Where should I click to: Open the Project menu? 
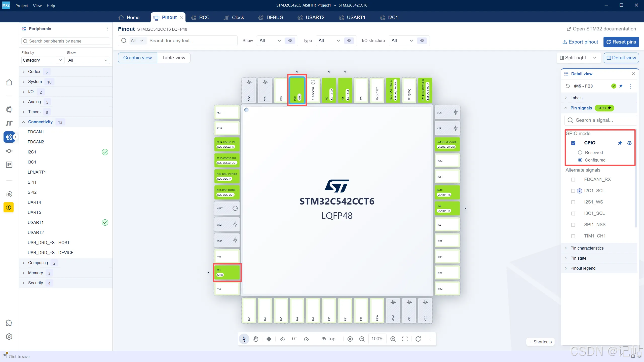(22, 6)
